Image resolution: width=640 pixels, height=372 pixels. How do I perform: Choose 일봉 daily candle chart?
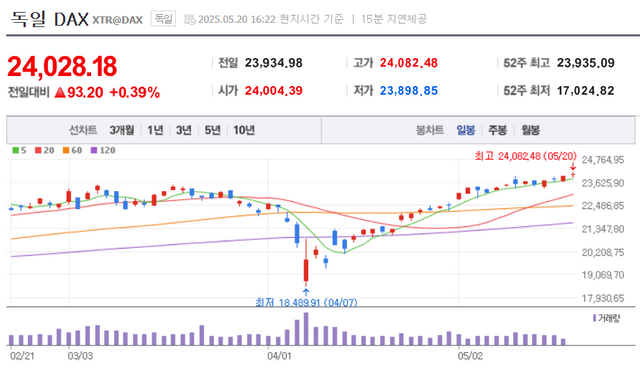466,130
